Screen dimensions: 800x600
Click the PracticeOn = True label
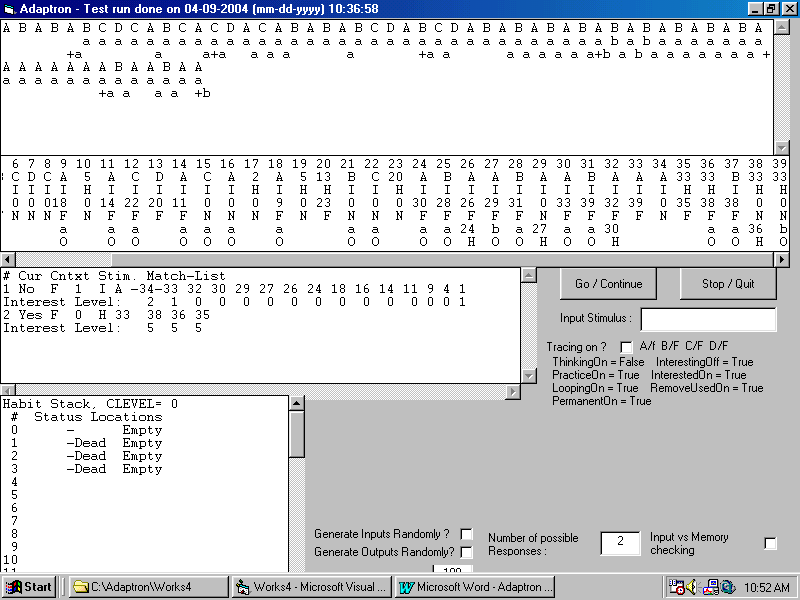(x=595, y=375)
